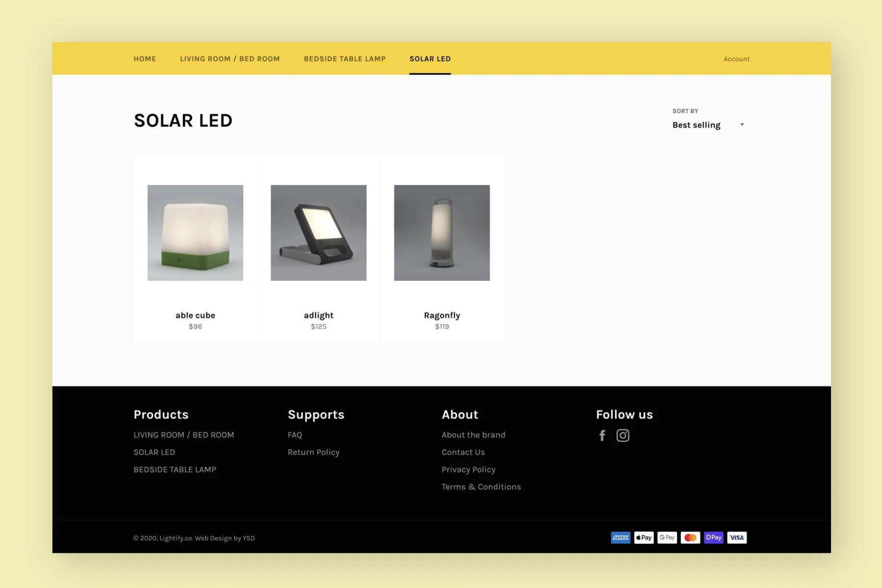View the Terms & Conditions
The width and height of the screenshot is (882, 588).
click(x=481, y=487)
